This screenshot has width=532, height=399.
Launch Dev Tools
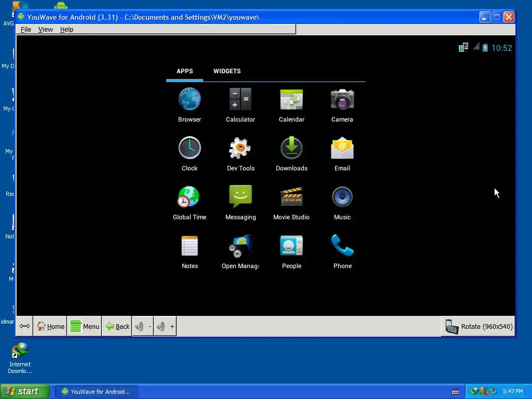pyautogui.click(x=240, y=154)
